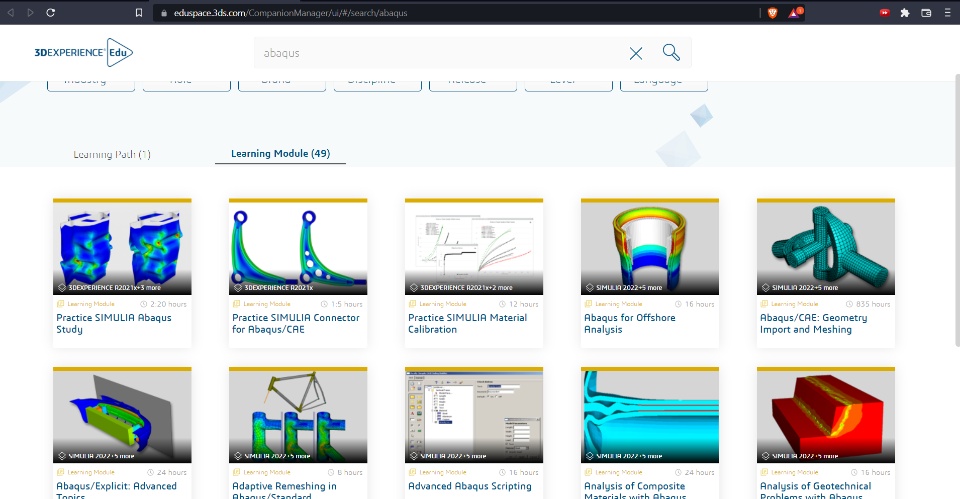Open the Brave Rewards triangle icon
Viewport: 960px width, 499px height.
pyautogui.click(x=795, y=12)
